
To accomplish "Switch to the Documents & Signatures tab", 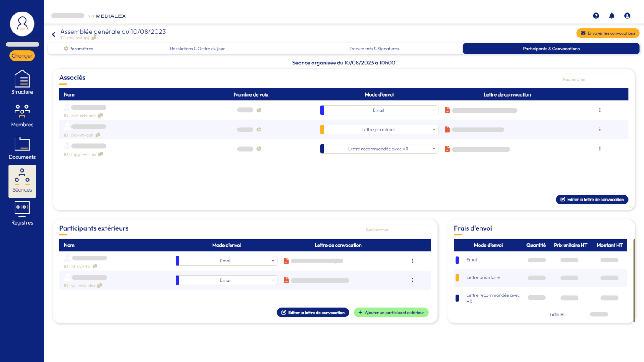I will pos(374,48).
